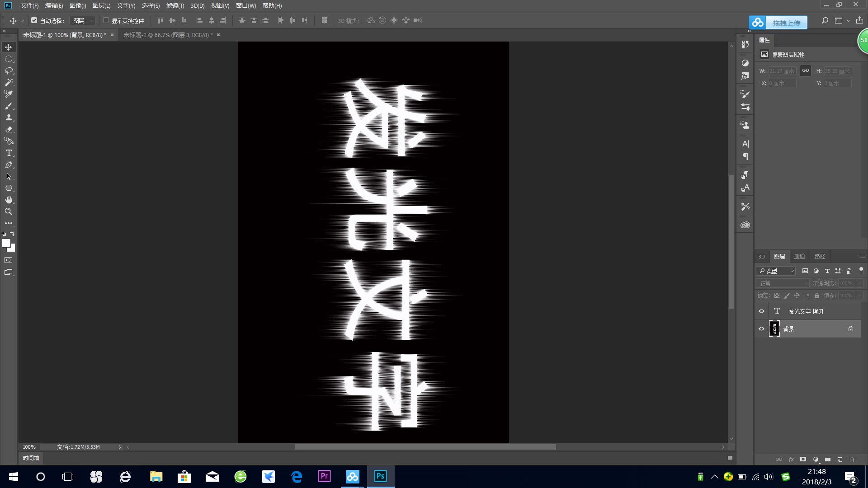Viewport: 868px width, 488px height.
Task: Open Adobe Premiere from the taskbar
Action: coord(324,476)
